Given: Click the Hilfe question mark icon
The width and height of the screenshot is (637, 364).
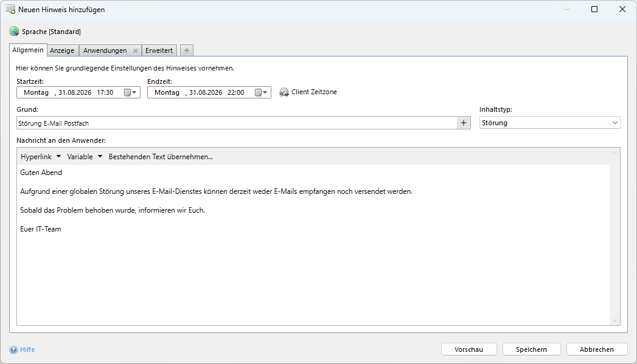Looking at the screenshot, I should [x=13, y=349].
